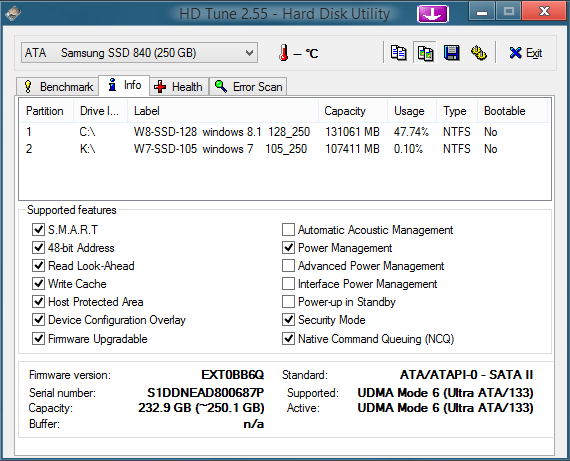Click the magnifier icon on Error Scan tab

(221, 86)
